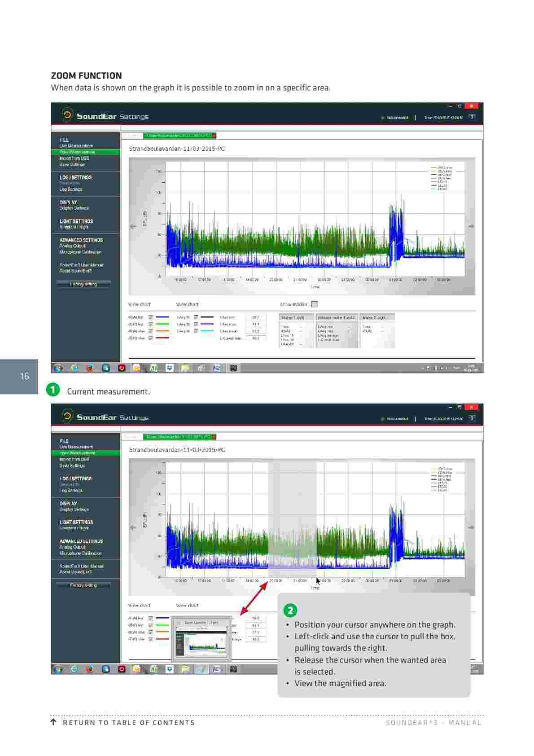Click the blue dB(A) fast color line swatch
The width and height of the screenshot is (534, 756).
[x=162, y=317]
